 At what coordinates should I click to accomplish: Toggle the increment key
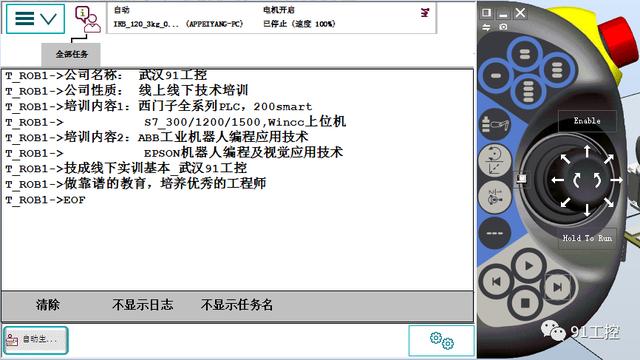pyautogui.click(x=495, y=233)
